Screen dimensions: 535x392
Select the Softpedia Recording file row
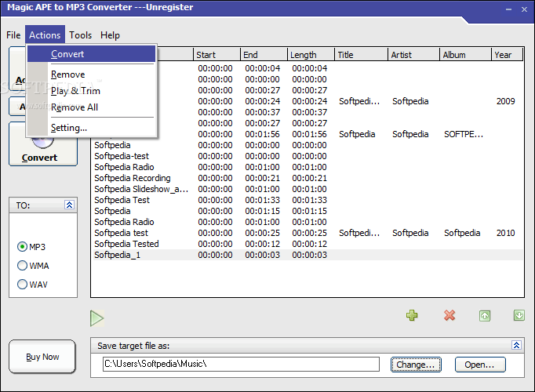tap(308, 178)
